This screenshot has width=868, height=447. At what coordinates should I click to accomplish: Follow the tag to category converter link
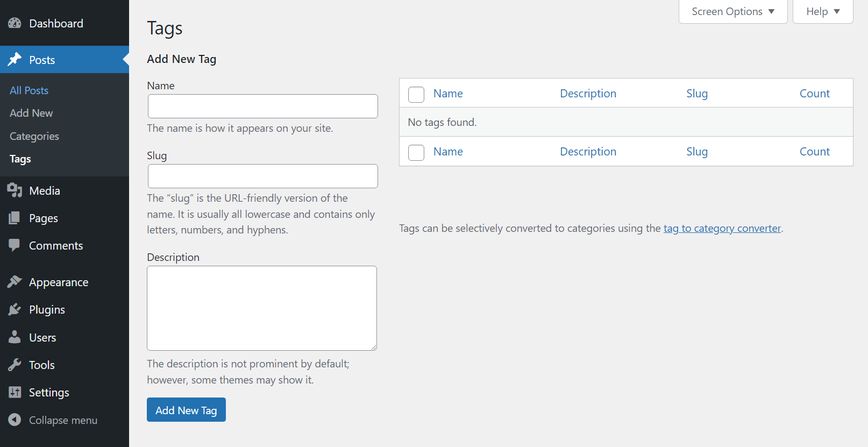tap(722, 228)
